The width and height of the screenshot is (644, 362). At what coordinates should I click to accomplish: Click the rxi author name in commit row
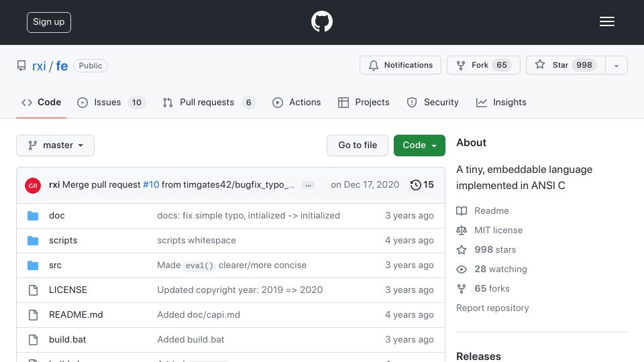(54, 185)
